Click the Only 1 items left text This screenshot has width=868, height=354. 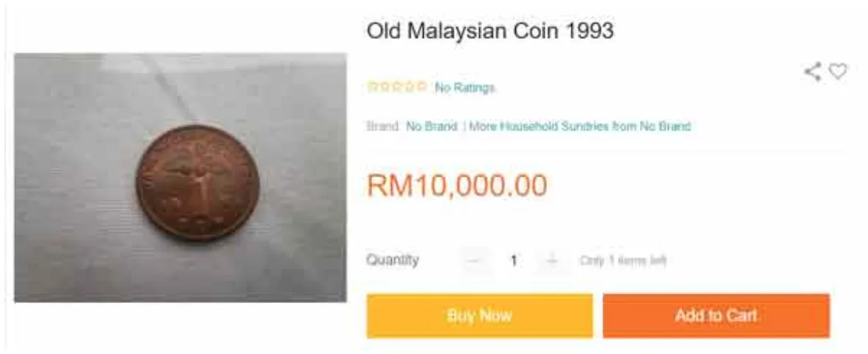click(623, 260)
